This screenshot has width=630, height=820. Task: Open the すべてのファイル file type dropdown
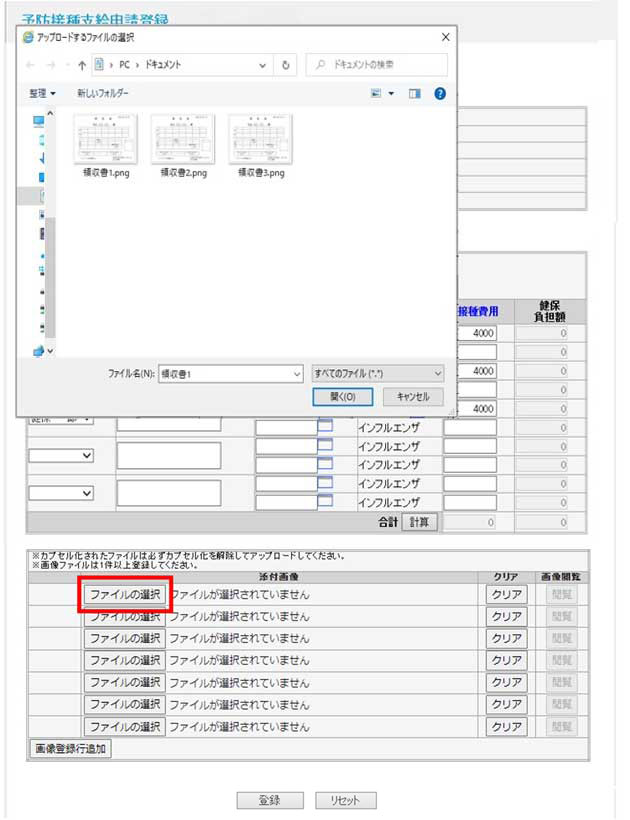pos(377,373)
